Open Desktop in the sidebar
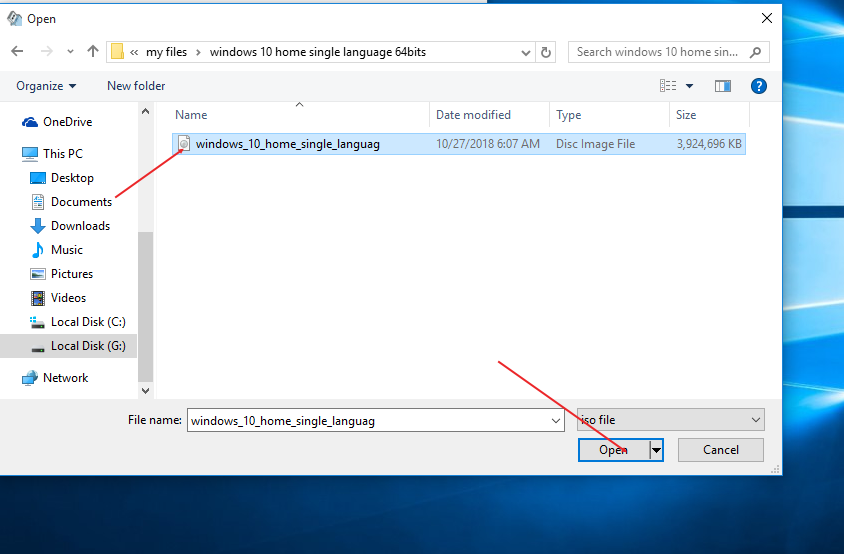The height and width of the screenshot is (554, 844). (x=72, y=178)
